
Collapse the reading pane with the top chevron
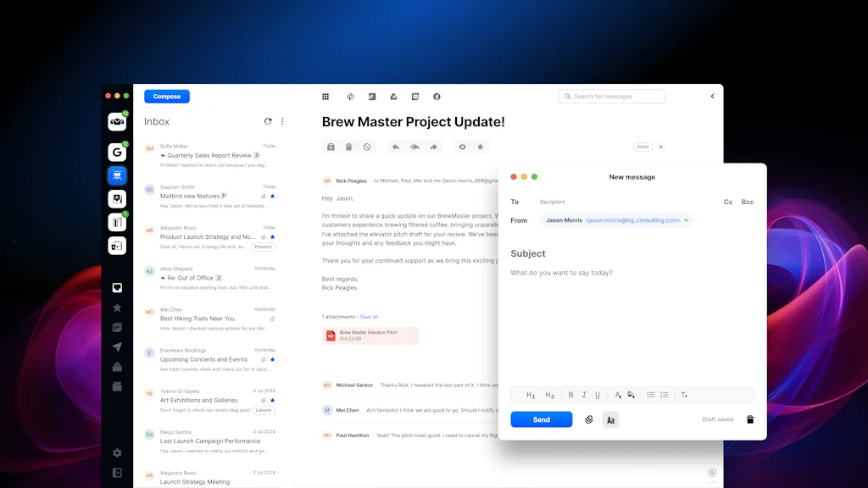(712, 96)
